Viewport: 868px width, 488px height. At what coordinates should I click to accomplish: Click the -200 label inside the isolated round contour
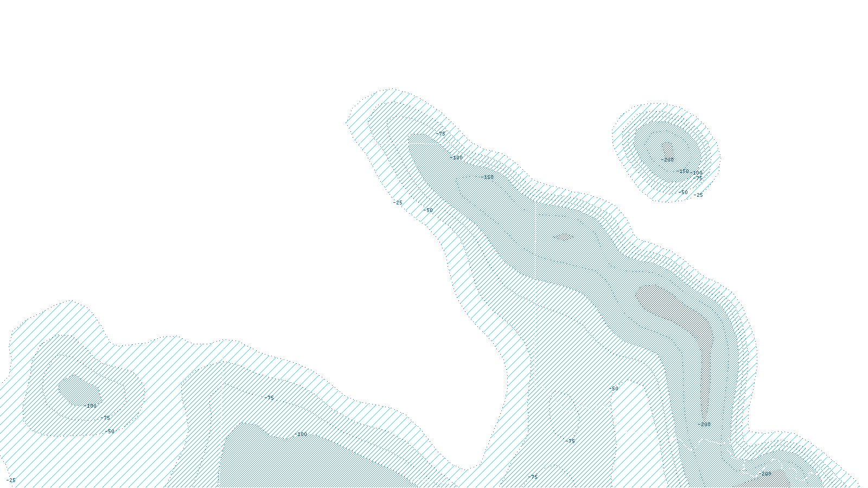pyautogui.click(x=667, y=160)
